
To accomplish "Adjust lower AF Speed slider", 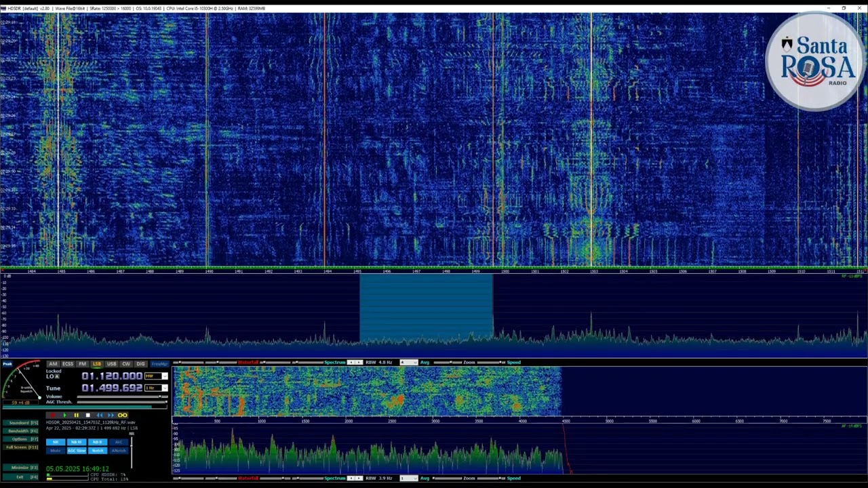I will coord(491,479).
